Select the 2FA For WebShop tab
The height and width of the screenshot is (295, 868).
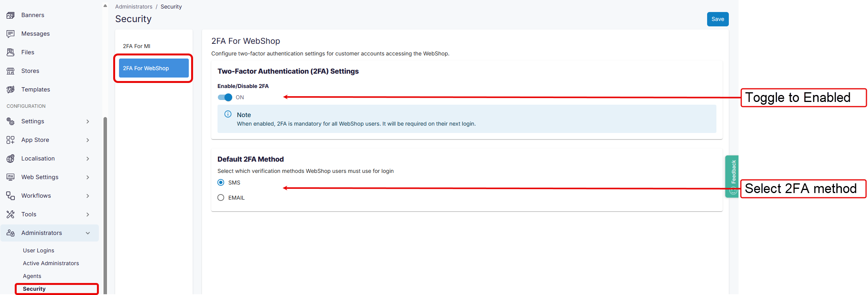click(154, 68)
